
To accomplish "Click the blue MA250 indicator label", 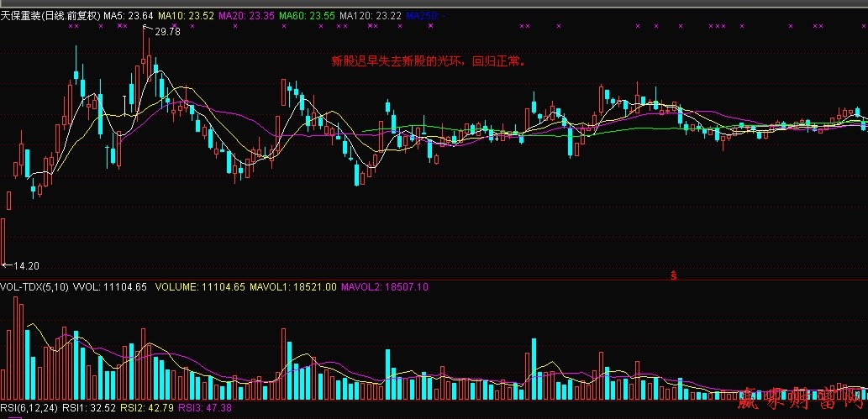I will click(x=426, y=15).
